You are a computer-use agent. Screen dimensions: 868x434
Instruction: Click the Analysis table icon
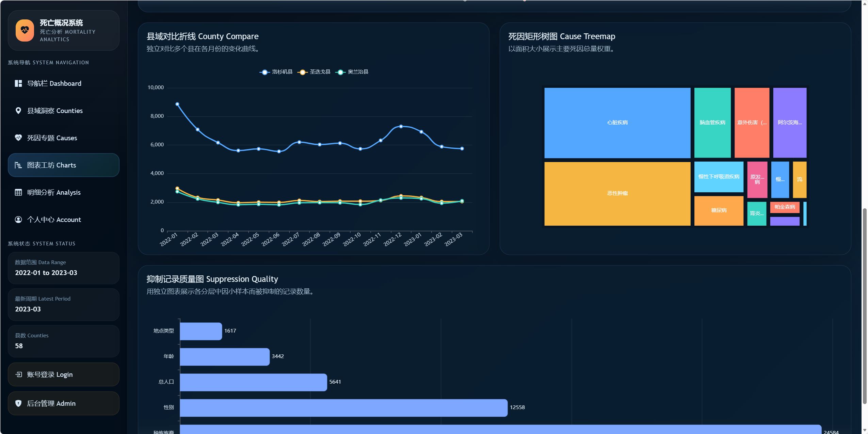click(x=18, y=192)
